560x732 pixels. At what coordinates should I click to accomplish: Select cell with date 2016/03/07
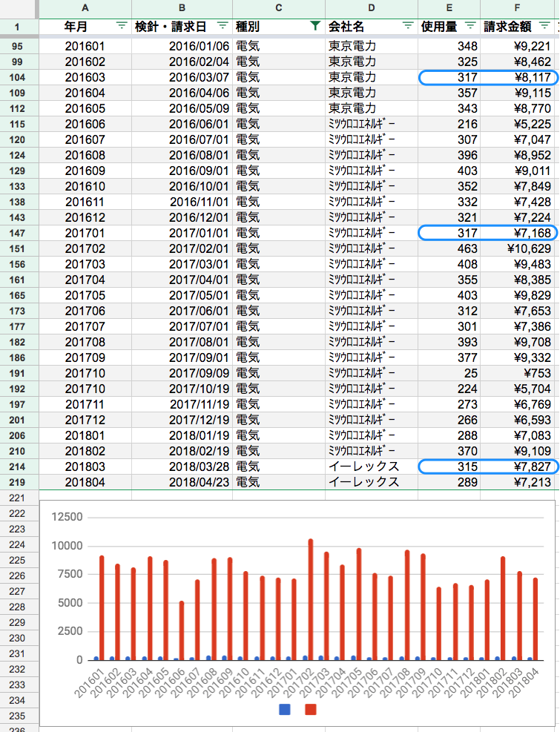click(182, 77)
